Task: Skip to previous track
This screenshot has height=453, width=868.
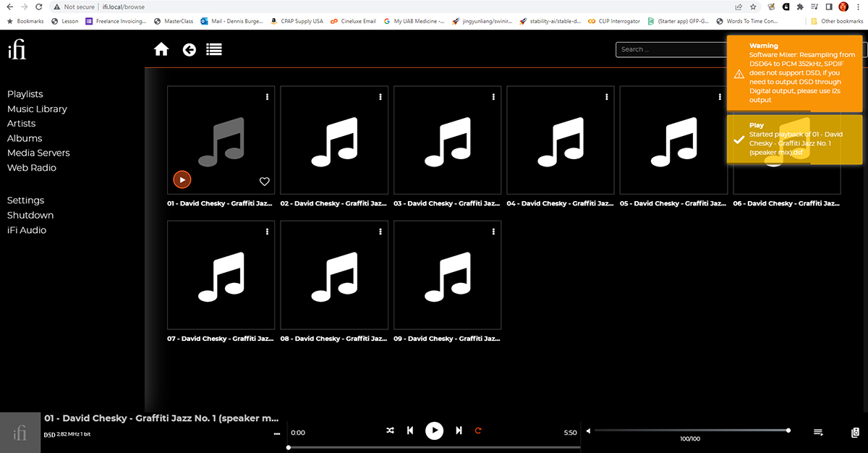Action: click(410, 431)
